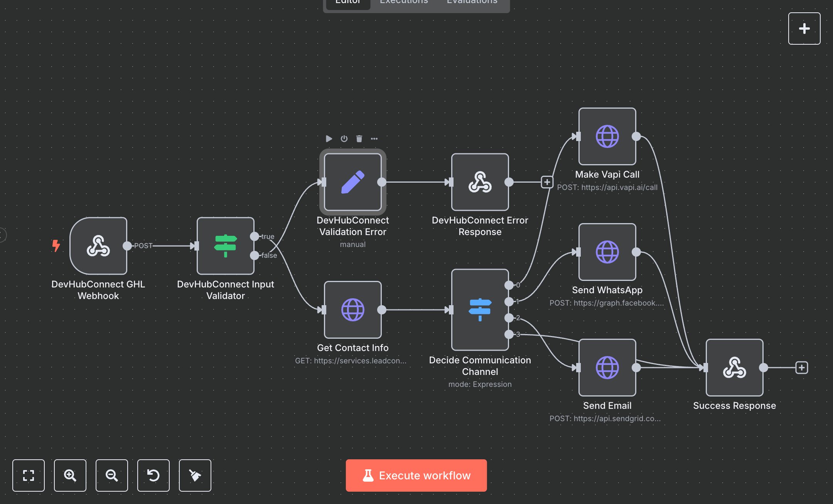833x504 pixels.
Task: Fit workflow to view with the frame icon
Action: [29, 475]
